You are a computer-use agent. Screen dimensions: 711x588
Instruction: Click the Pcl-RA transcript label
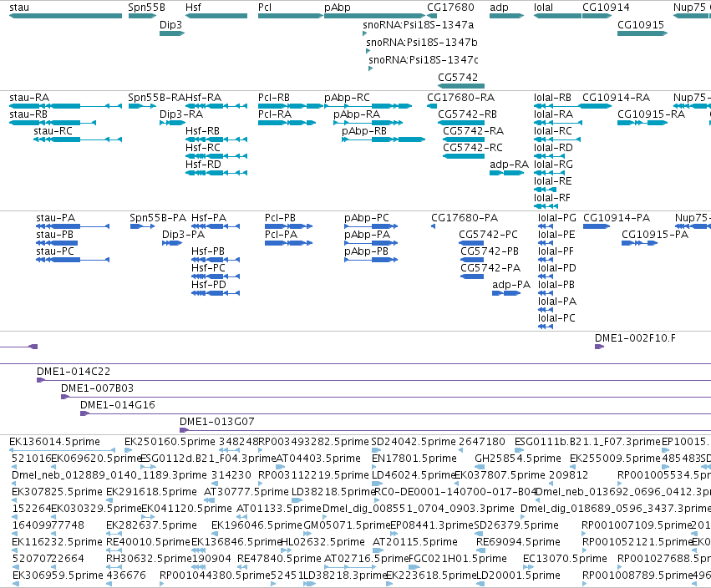[x=274, y=114]
